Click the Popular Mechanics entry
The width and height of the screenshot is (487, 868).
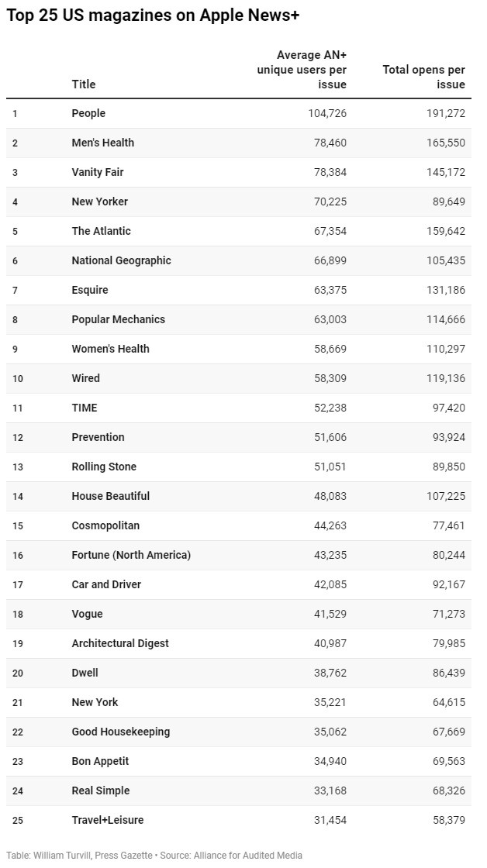(x=118, y=319)
